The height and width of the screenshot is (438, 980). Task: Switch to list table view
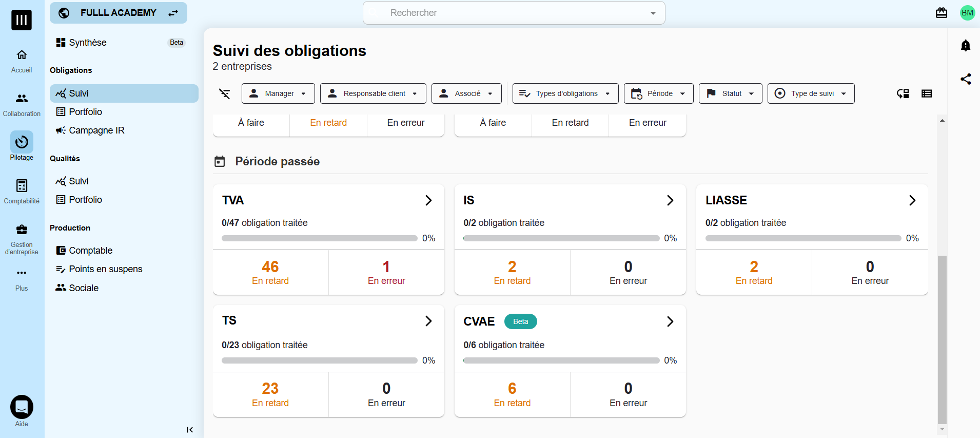[926, 93]
